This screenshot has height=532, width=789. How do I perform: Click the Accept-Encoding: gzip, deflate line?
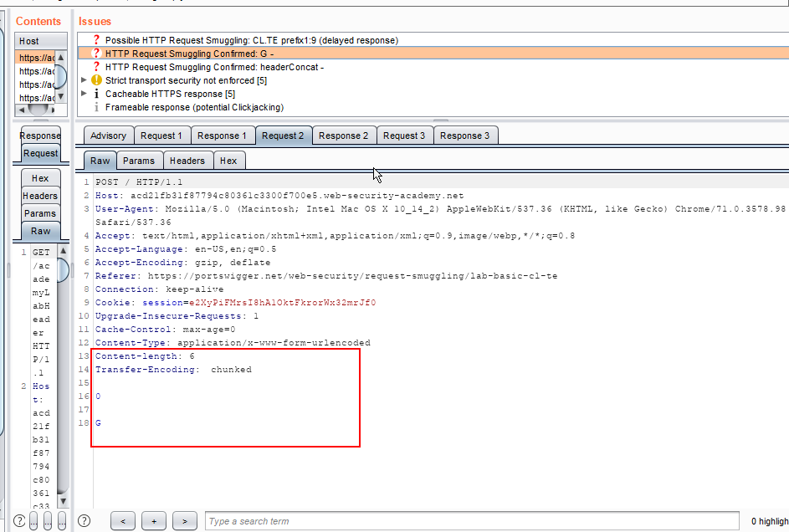(182, 263)
